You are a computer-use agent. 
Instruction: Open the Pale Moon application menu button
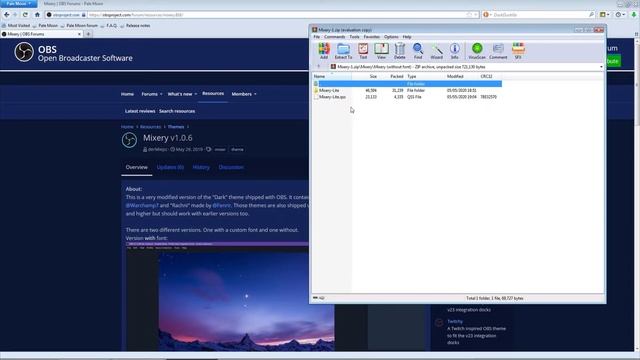click(x=19, y=4)
